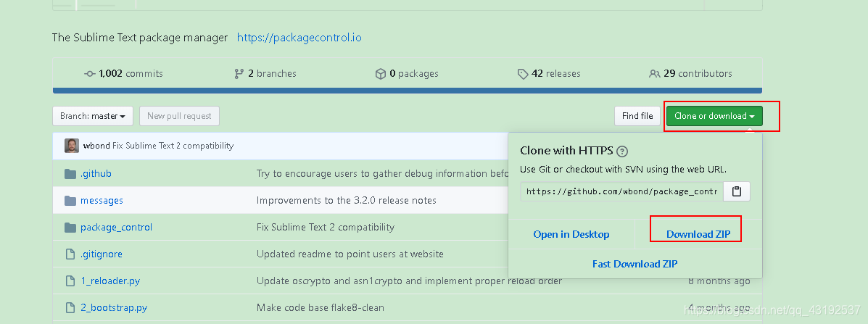
Task: Click the contributors people icon
Action: coord(654,73)
